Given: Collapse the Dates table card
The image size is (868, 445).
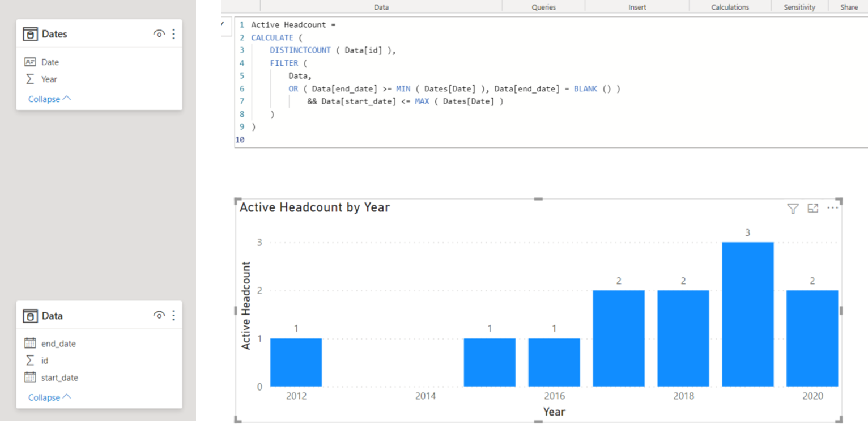Looking at the screenshot, I should tap(50, 99).
